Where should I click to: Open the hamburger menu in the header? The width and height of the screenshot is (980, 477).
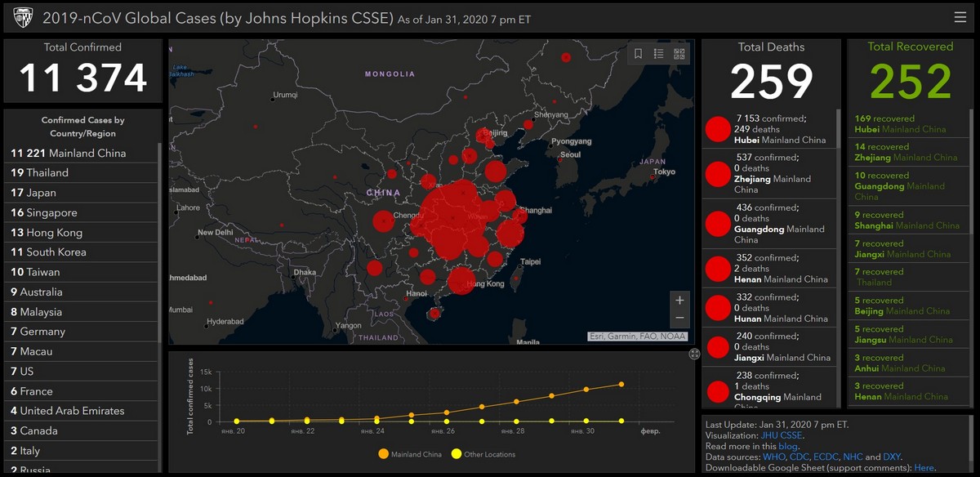coord(960,17)
